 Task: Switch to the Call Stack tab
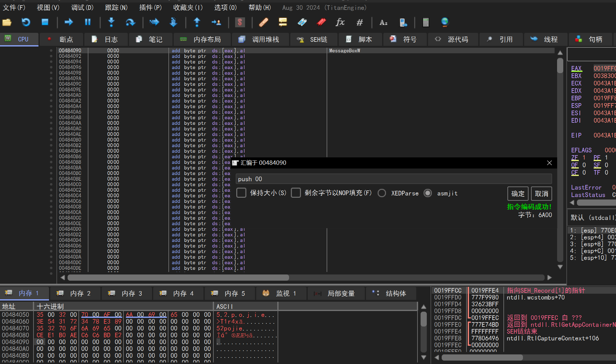[x=260, y=39]
